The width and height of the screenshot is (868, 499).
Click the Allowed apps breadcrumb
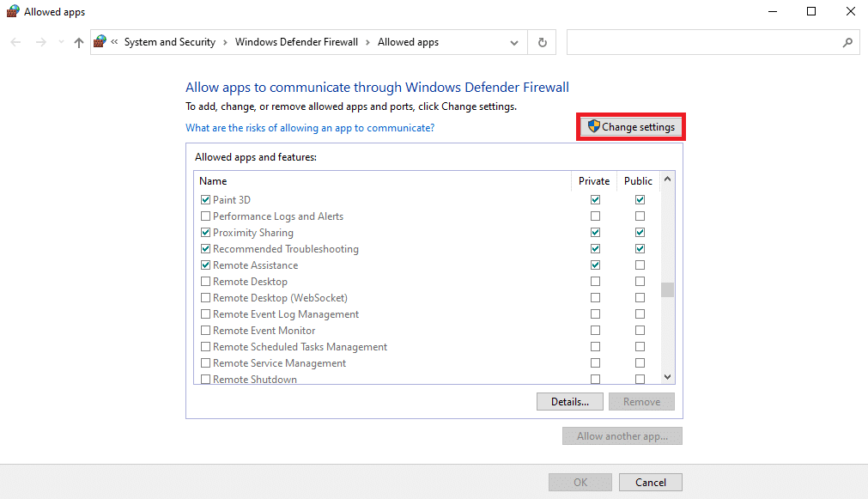coord(408,42)
